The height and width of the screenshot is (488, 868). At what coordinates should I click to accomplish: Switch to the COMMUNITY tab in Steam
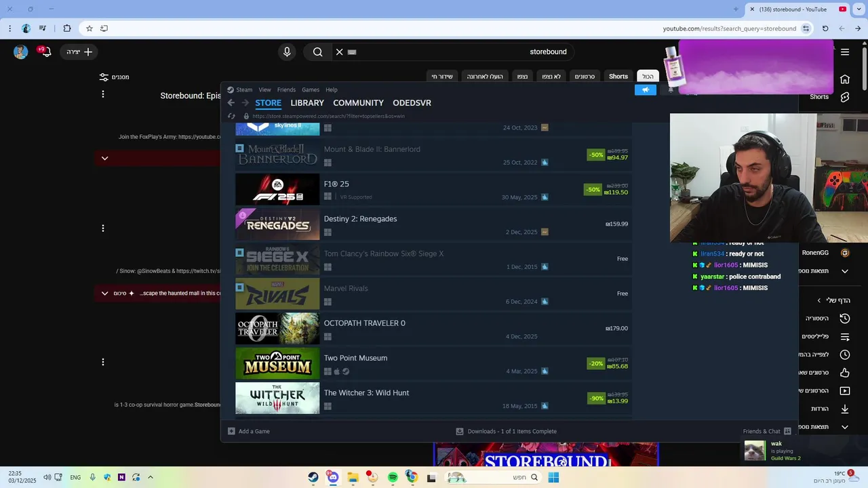[358, 103]
